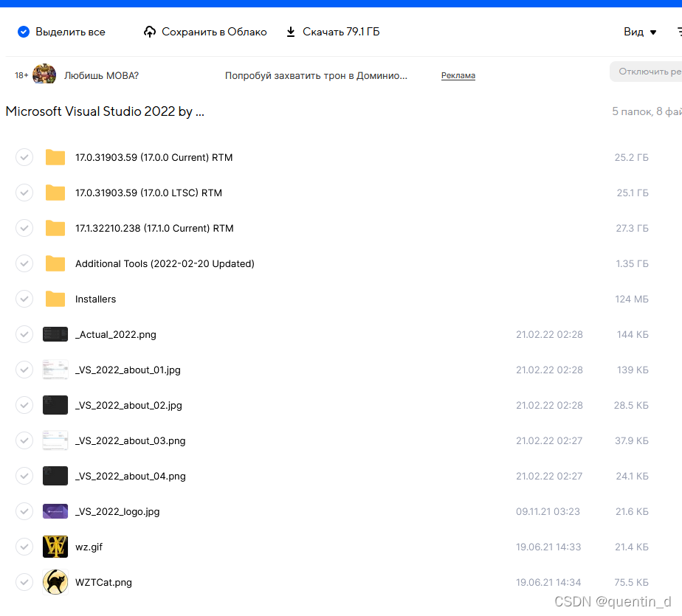Open folder icon of 17.0.0 LTSC RTM
The width and height of the screenshot is (682, 616).
(x=55, y=193)
